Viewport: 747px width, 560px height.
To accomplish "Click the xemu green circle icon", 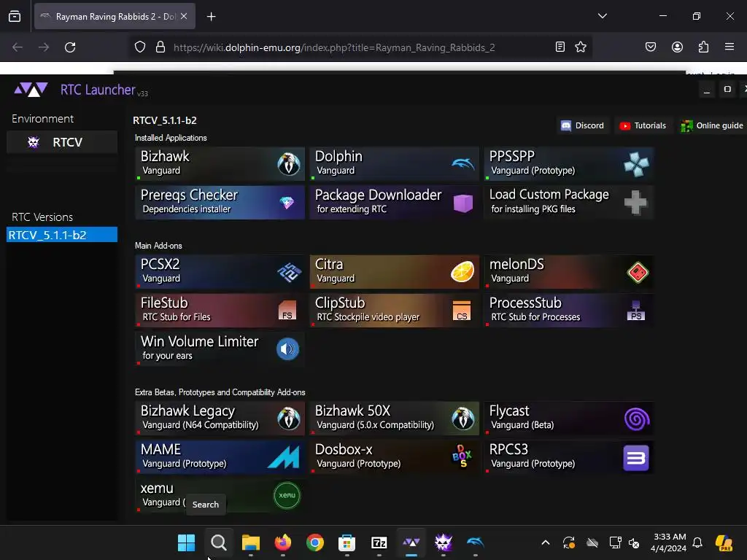I will 287,496.
